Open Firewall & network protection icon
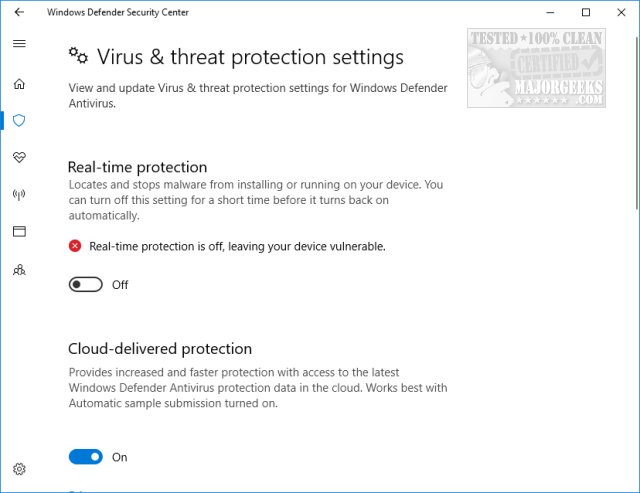This screenshot has height=493, width=640. point(19,194)
